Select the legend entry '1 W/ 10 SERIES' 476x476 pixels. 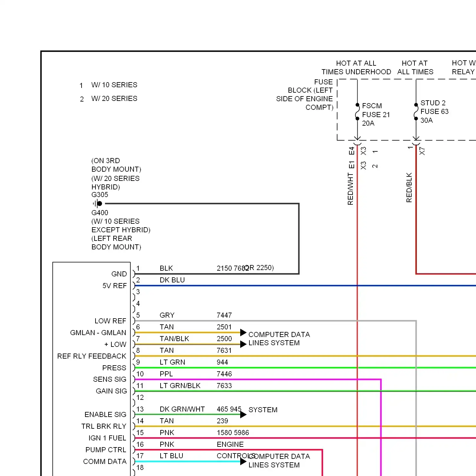tap(109, 85)
